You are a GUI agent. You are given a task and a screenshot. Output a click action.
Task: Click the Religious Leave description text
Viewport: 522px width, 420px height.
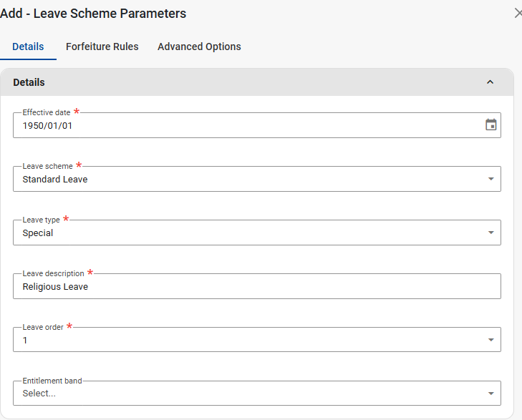[55, 286]
